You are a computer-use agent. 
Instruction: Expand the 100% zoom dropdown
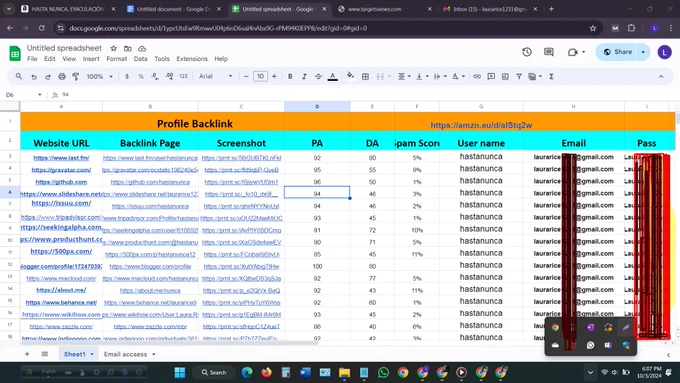coord(100,76)
